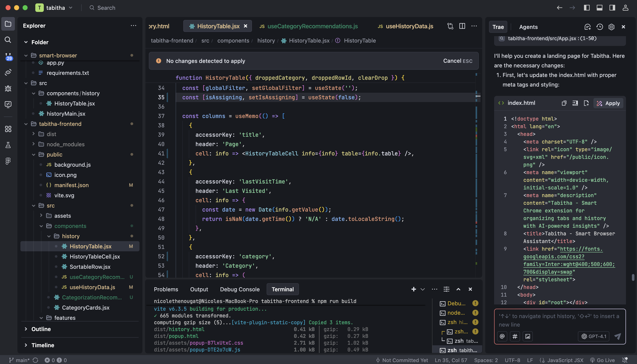Click the chat message input field
This screenshot has width=637, height=364.
(559, 320)
